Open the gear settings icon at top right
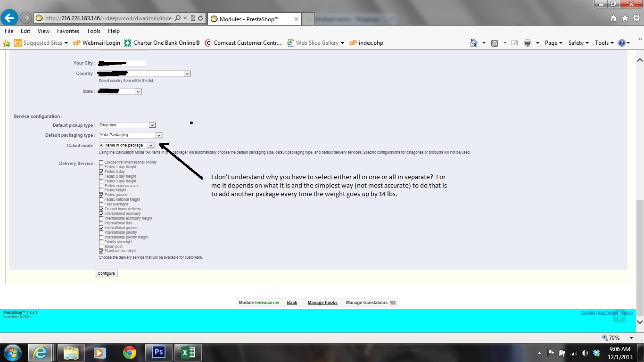This screenshot has width=644, height=362. [x=636, y=18]
